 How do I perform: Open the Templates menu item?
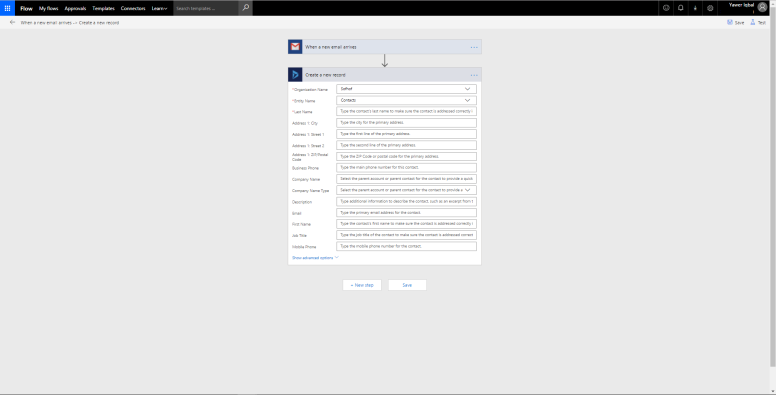point(103,8)
